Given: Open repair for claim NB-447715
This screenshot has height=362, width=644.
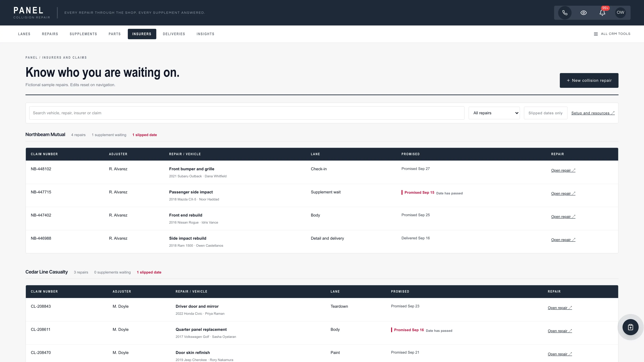Looking at the screenshot, I should point(563,193).
